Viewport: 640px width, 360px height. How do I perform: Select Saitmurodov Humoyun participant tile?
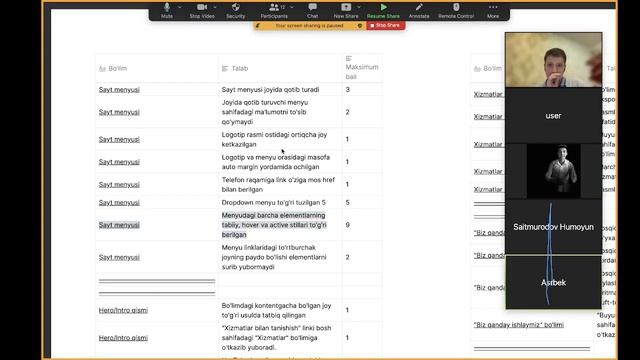pyautogui.click(x=553, y=227)
